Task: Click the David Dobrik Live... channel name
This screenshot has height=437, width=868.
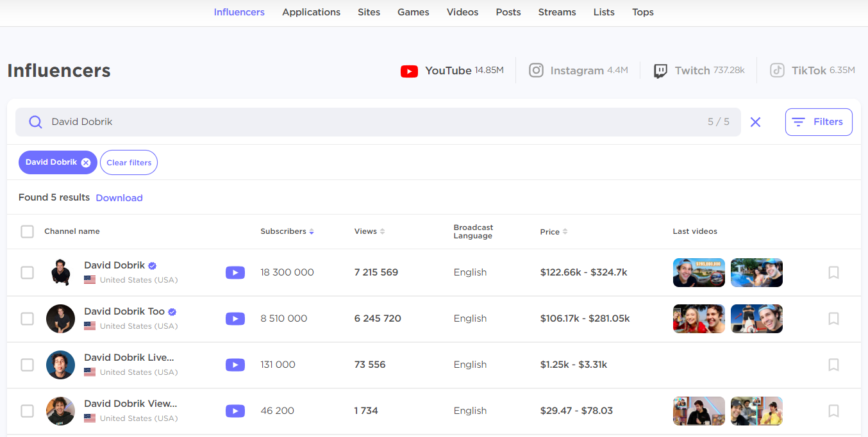Action: tap(129, 358)
